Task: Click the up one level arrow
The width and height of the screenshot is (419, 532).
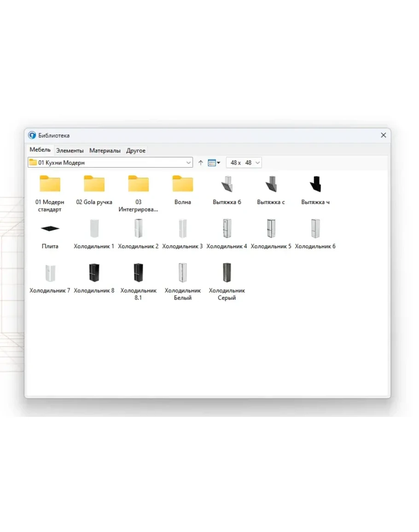Action: pos(201,163)
